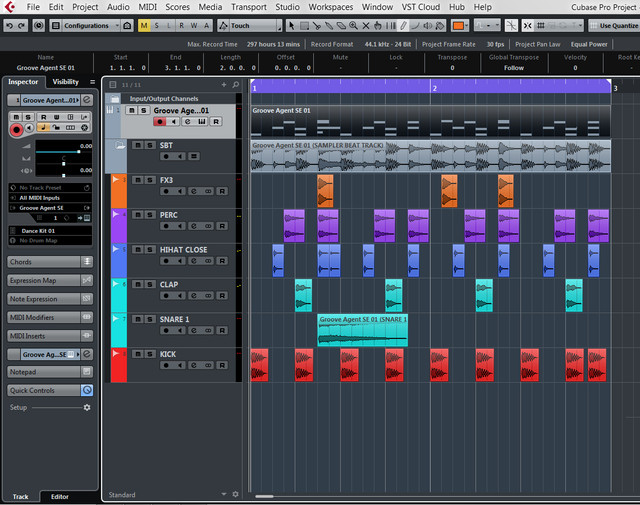Mute the KICK track
640x505 pixels.
(x=138, y=354)
